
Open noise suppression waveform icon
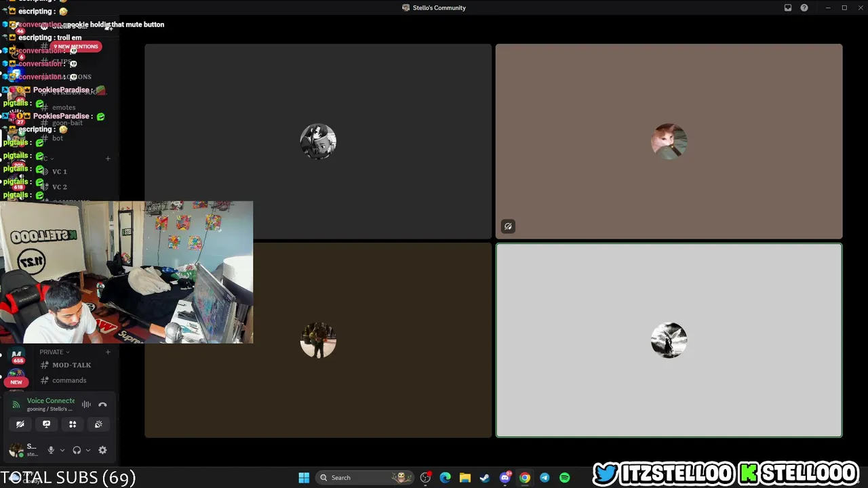click(x=86, y=405)
